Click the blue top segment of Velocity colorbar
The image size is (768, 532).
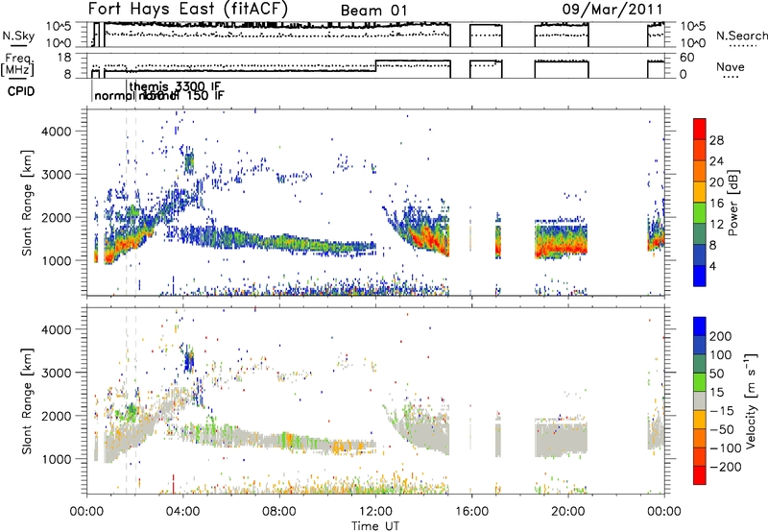point(700,326)
